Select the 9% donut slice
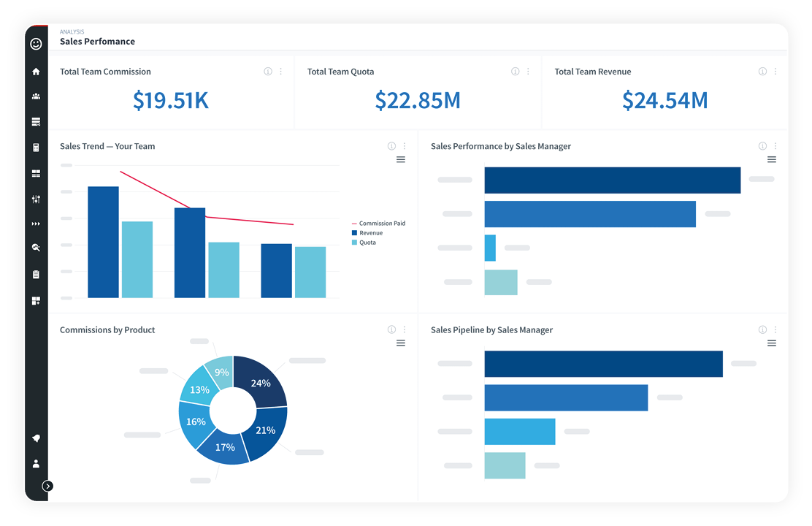Viewport: 812px width, 526px height. [x=221, y=372]
